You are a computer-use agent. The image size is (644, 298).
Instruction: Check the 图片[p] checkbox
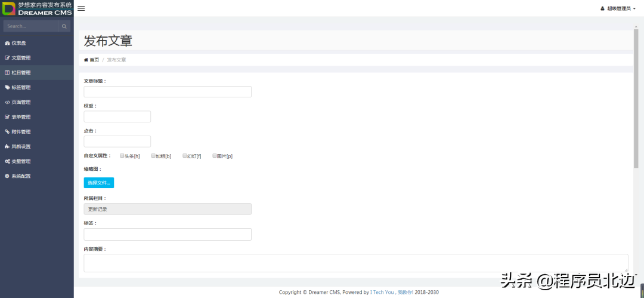(x=215, y=156)
